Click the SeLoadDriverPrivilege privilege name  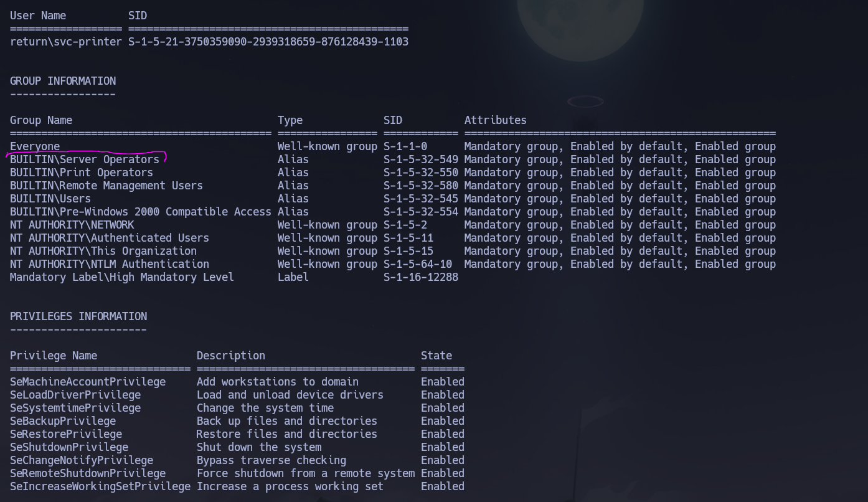coord(75,395)
